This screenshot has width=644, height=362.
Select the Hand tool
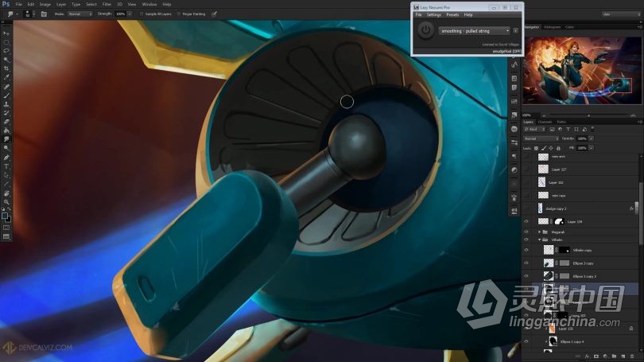pos(6,193)
